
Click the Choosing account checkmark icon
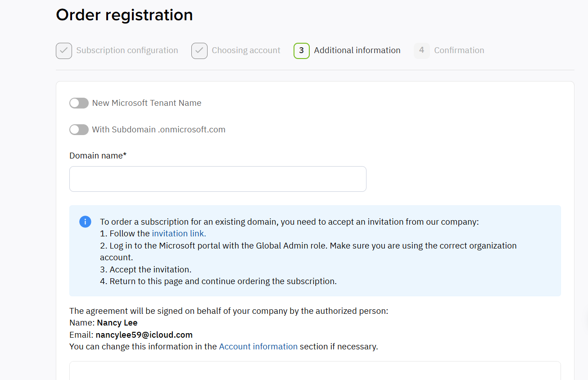click(x=199, y=51)
